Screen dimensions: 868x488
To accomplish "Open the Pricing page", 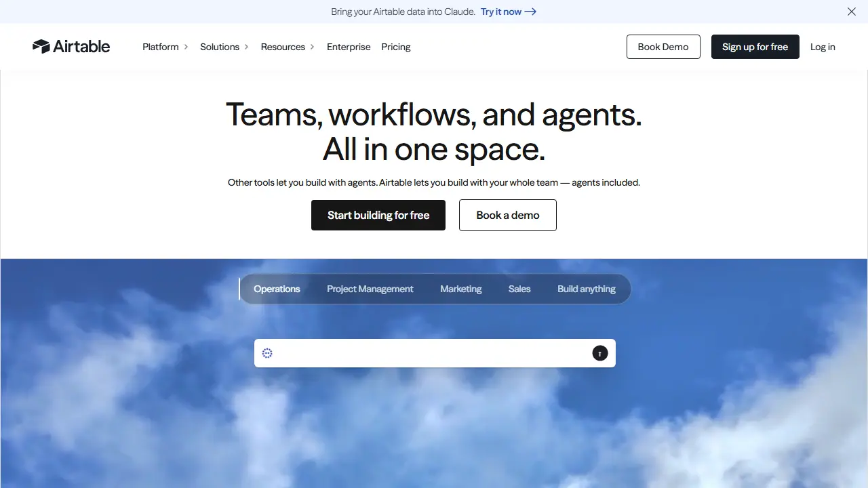I will (x=396, y=47).
